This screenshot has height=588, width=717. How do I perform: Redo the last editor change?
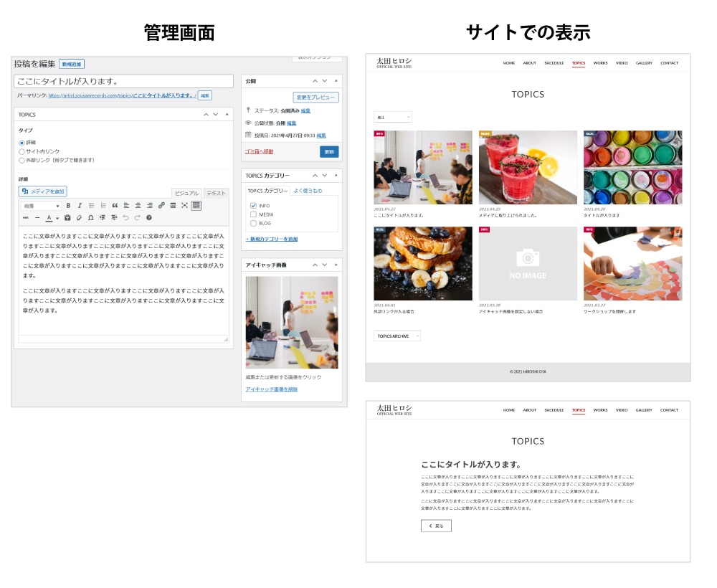click(137, 218)
